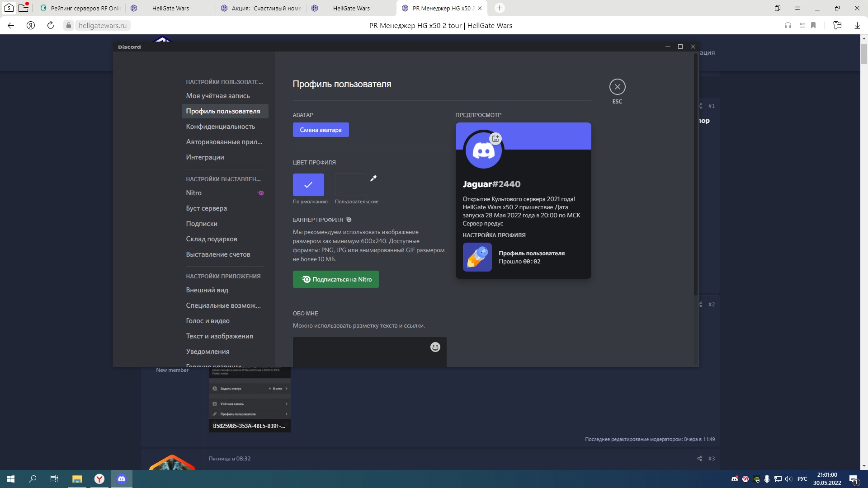Screen dimensions: 868x488
Task: Open the browser downloads panel
Action: coord(857,26)
